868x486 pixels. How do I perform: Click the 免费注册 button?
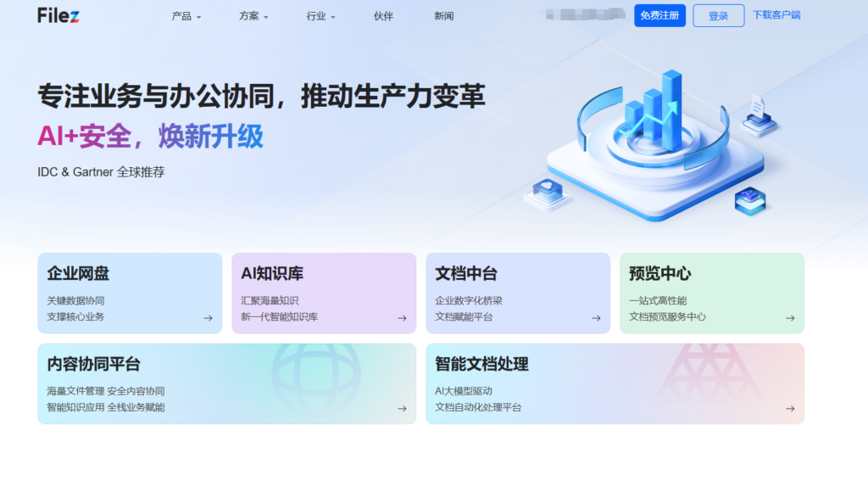click(659, 15)
